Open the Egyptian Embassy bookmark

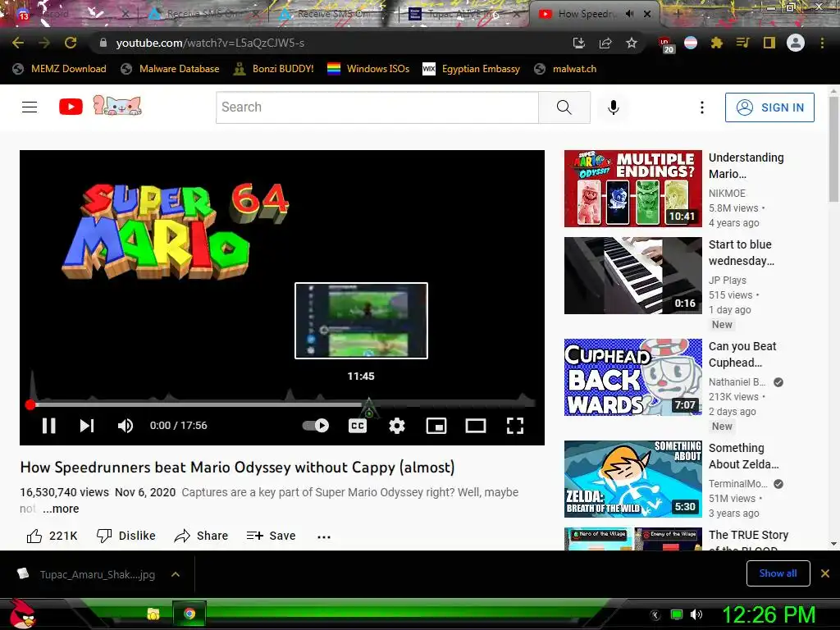[472, 69]
